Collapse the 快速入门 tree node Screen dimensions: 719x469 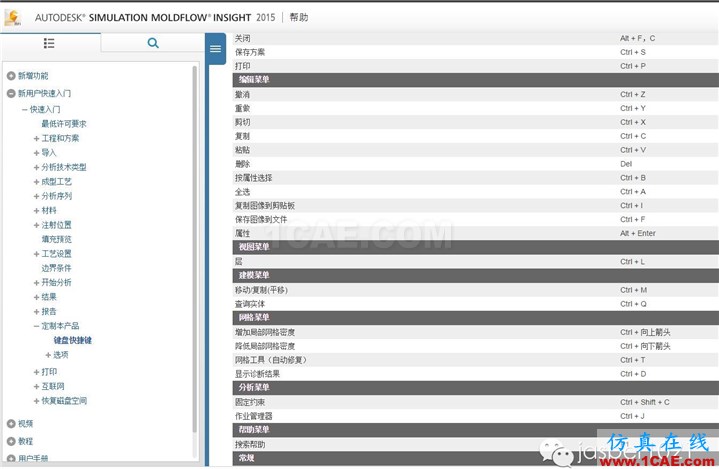click(25, 110)
